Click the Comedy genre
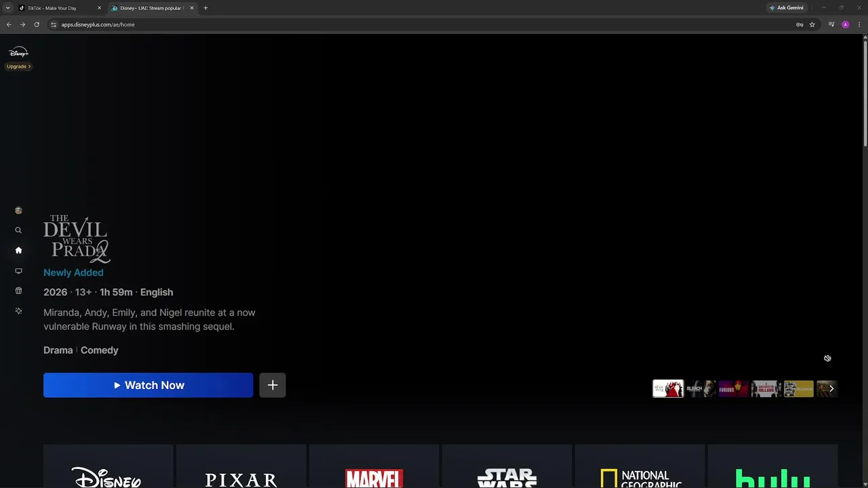Viewport: 868px width, 488px height. point(100,350)
